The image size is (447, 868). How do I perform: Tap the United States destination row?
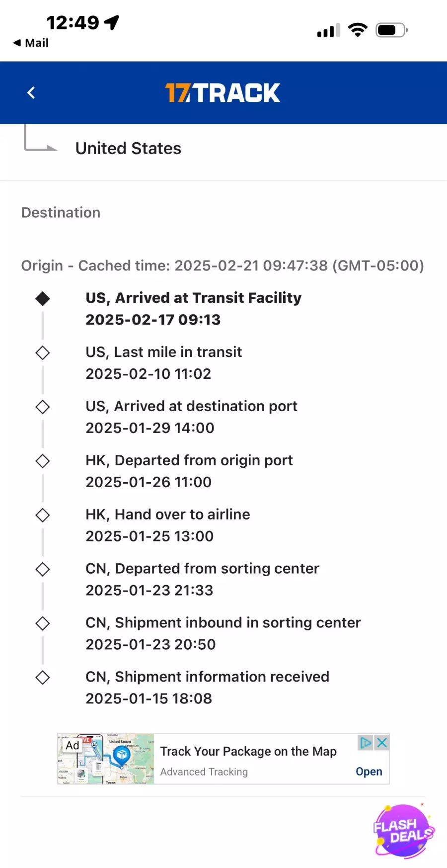(x=223, y=149)
